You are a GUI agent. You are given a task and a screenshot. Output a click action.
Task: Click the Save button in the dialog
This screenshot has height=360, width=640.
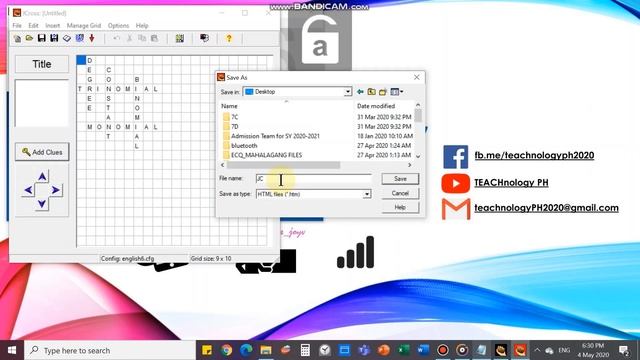pos(400,179)
